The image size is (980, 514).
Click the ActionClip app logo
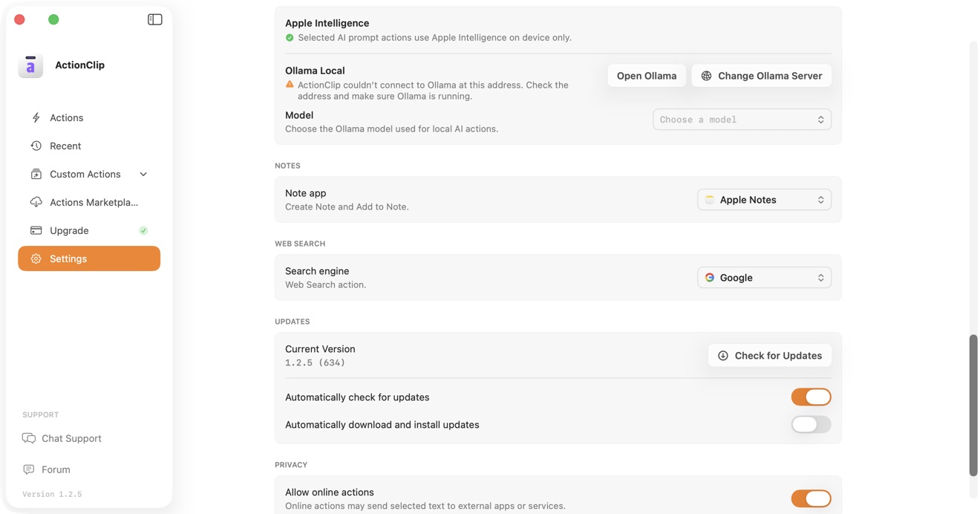30,65
